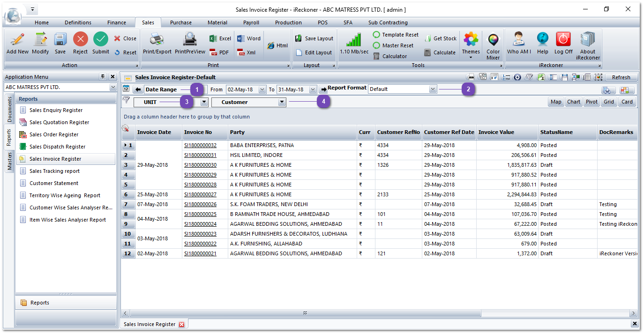
Task: Log Off from iReckoner
Action: (x=563, y=45)
